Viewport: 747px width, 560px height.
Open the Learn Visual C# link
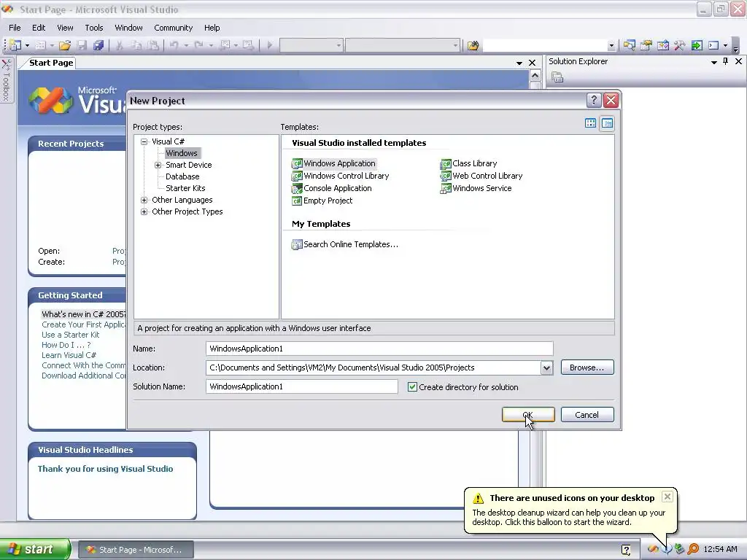tap(69, 355)
